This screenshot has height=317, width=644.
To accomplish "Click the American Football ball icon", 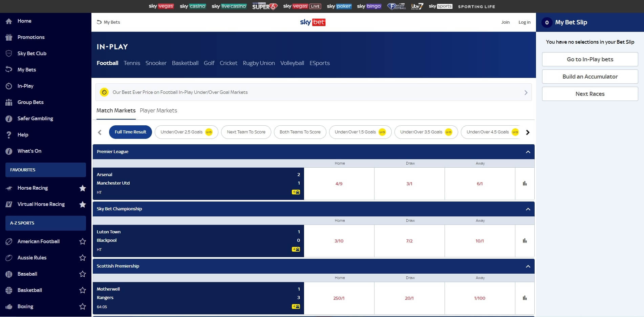I will pos(9,241).
